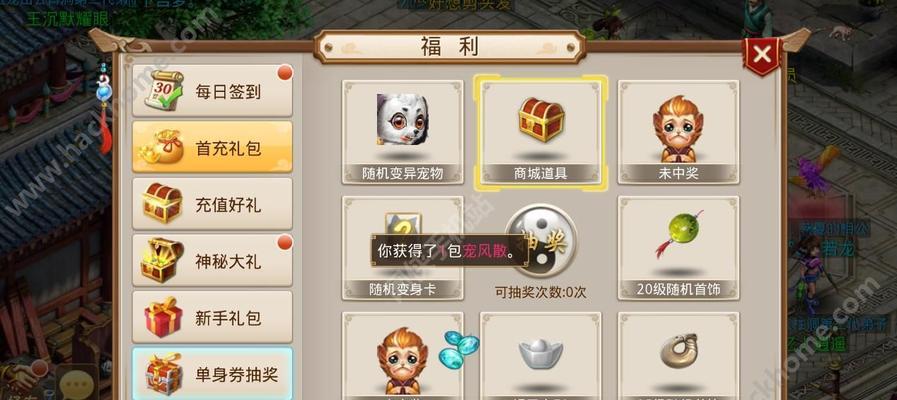This screenshot has width=897, height=400.
Task: Switch to 单身券抽奖 lottery tab
Action: (x=212, y=373)
